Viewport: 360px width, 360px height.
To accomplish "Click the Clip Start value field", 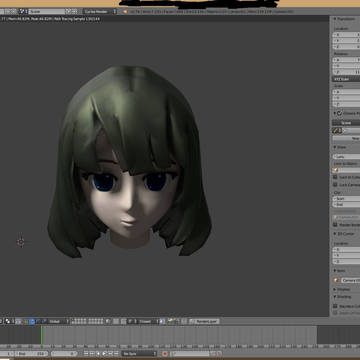I will 346,198.
